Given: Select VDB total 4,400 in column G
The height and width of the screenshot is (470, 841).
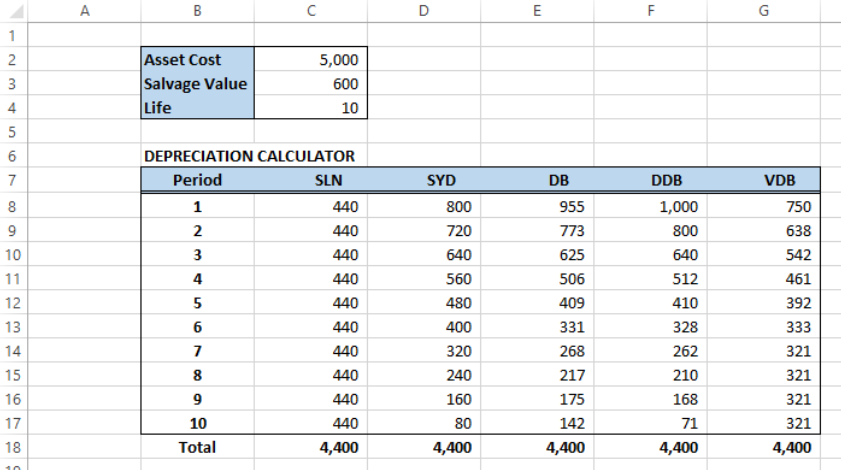Looking at the screenshot, I should coord(764,447).
